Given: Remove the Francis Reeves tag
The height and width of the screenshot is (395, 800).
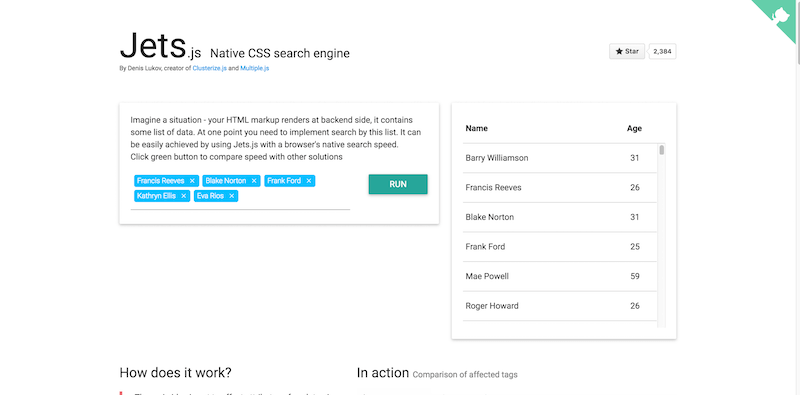Looking at the screenshot, I should 192,181.
